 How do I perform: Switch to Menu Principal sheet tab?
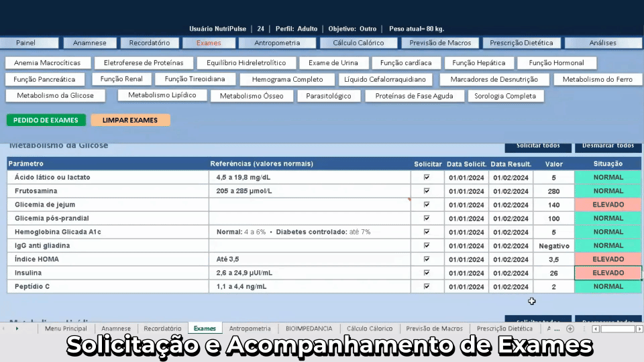tap(66, 328)
